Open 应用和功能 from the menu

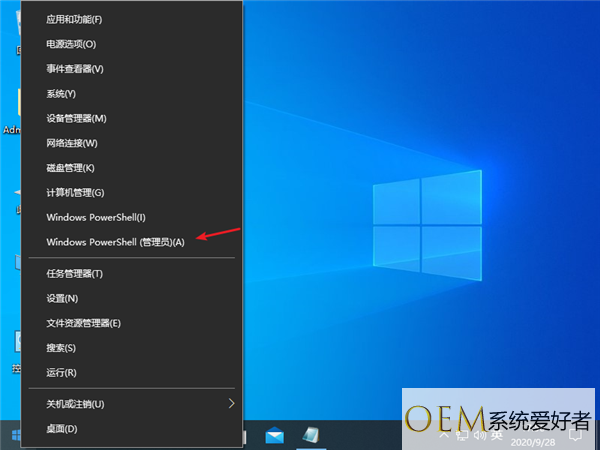tap(74, 20)
